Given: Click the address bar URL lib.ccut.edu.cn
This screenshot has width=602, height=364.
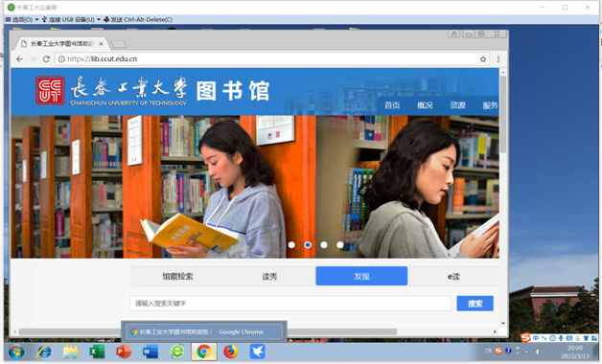Looking at the screenshot, I should pos(103,59).
